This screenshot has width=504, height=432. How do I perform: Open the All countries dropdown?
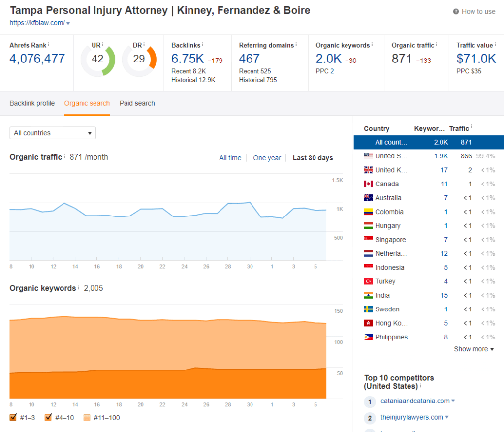tap(53, 133)
